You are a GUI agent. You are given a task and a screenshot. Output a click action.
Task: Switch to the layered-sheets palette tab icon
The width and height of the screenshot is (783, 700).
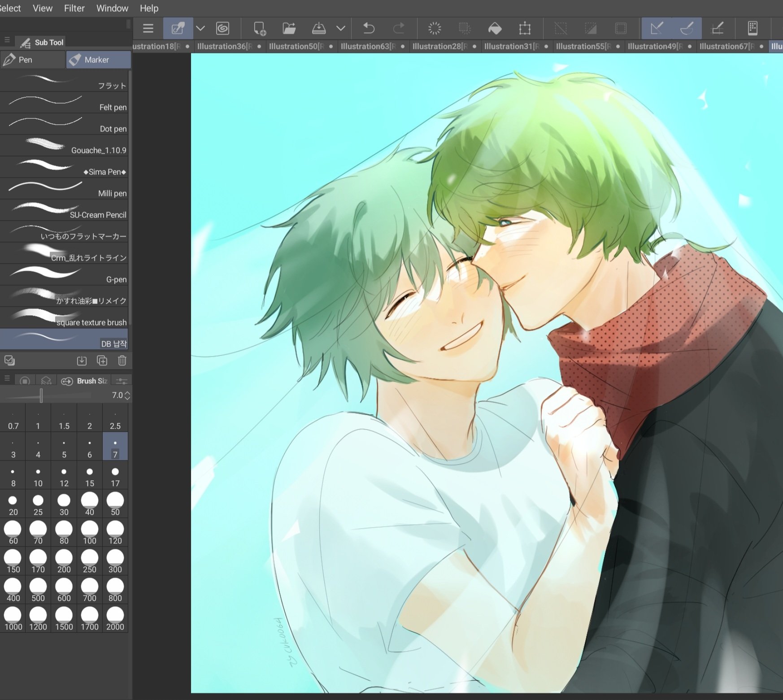point(46,381)
